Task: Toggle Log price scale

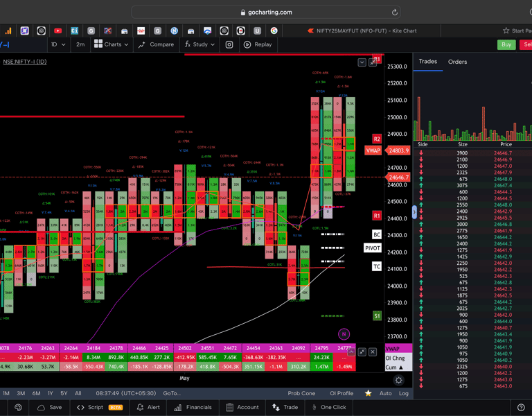Action: click(403, 393)
